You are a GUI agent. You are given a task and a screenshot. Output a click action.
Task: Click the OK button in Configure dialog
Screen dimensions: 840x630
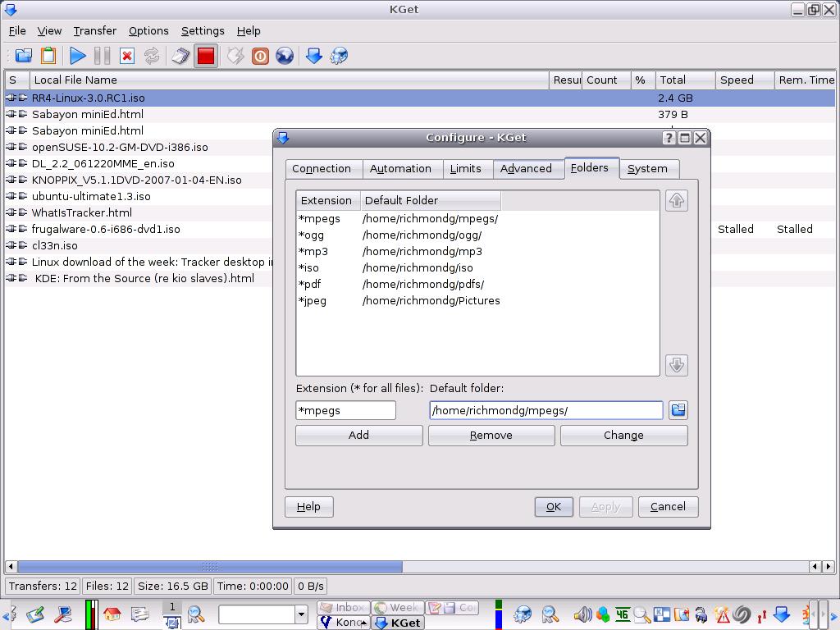pos(554,507)
